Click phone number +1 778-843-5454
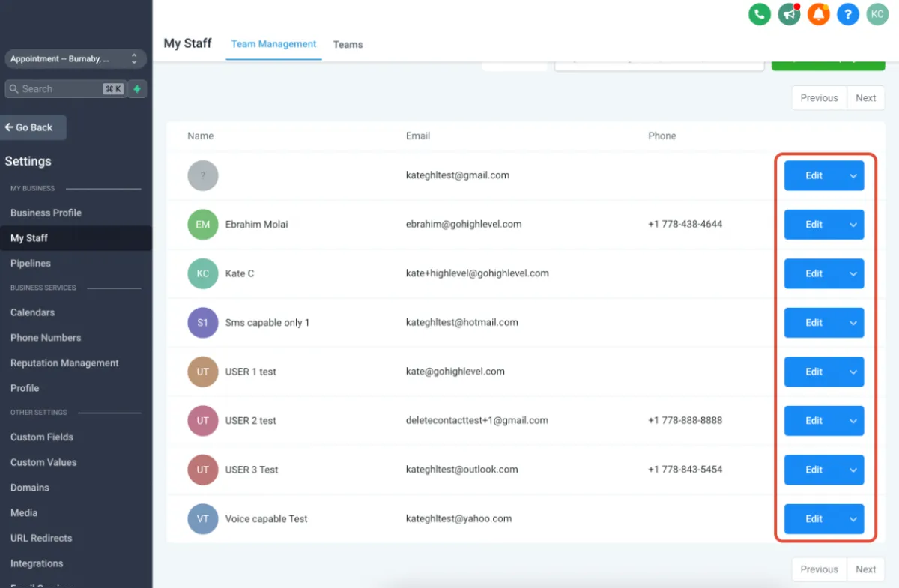899x588 pixels. [x=685, y=470]
